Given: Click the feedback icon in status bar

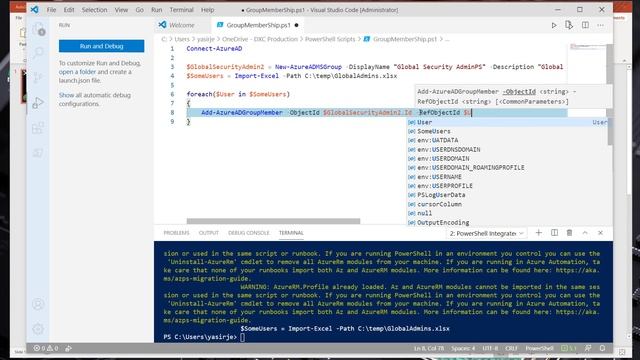Looking at the screenshot, I should [x=588, y=348].
